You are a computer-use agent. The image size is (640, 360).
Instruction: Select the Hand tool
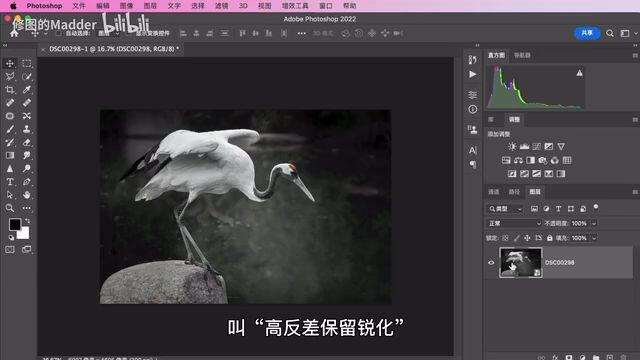(27, 195)
